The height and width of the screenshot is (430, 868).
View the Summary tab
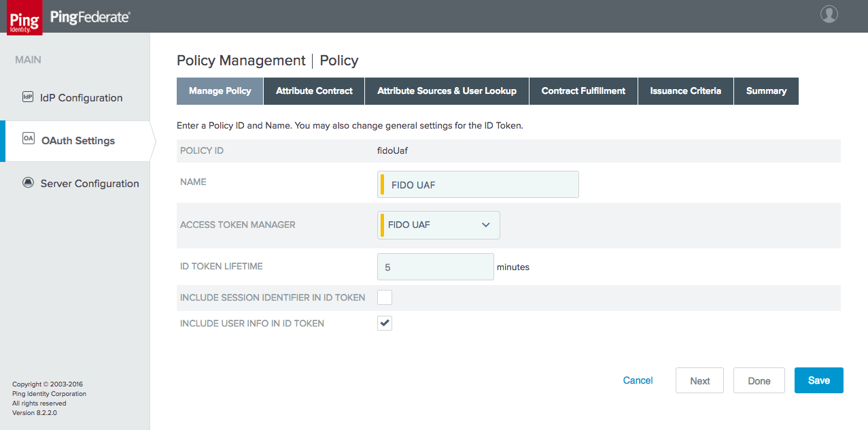(766, 91)
